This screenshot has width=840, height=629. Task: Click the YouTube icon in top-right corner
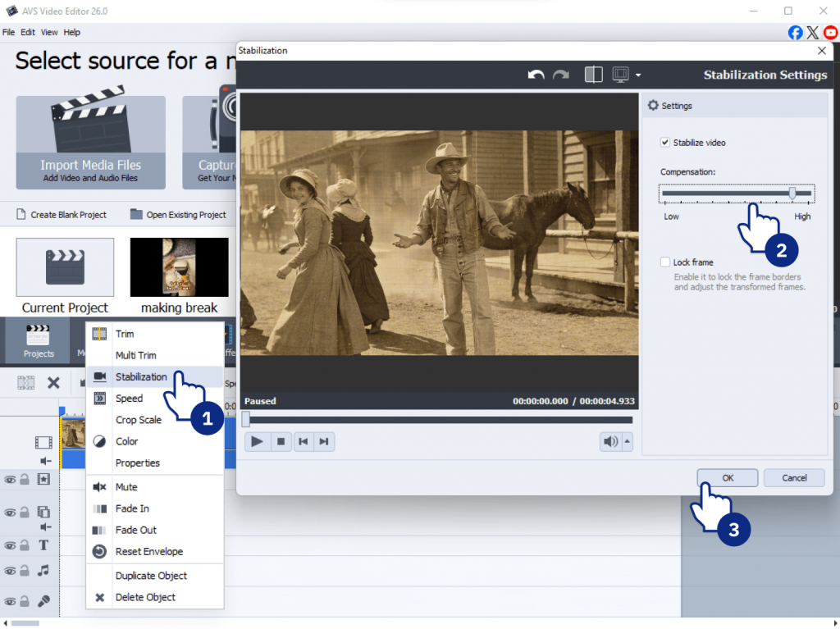pyautogui.click(x=830, y=33)
